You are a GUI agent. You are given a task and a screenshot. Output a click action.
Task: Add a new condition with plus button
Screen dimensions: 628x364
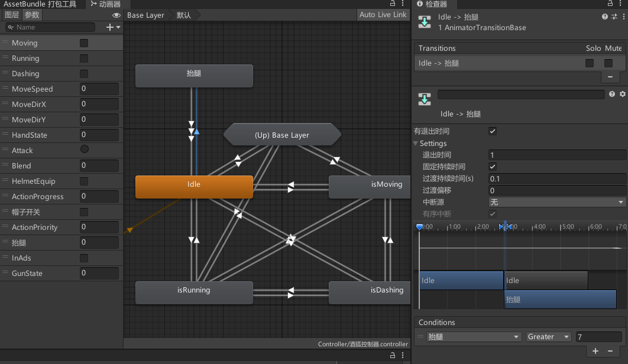coord(595,351)
